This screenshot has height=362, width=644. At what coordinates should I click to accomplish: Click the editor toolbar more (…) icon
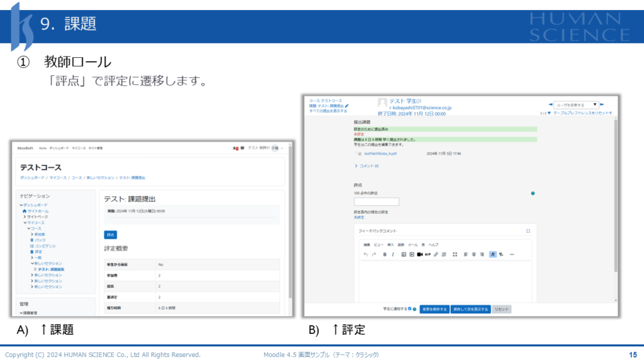tap(512, 255)
